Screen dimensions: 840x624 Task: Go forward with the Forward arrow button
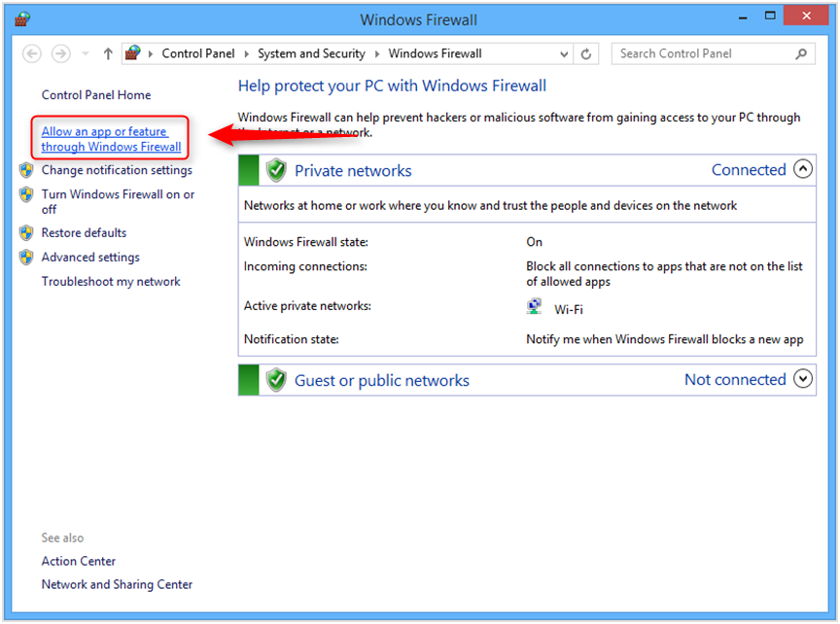point(60,53)
